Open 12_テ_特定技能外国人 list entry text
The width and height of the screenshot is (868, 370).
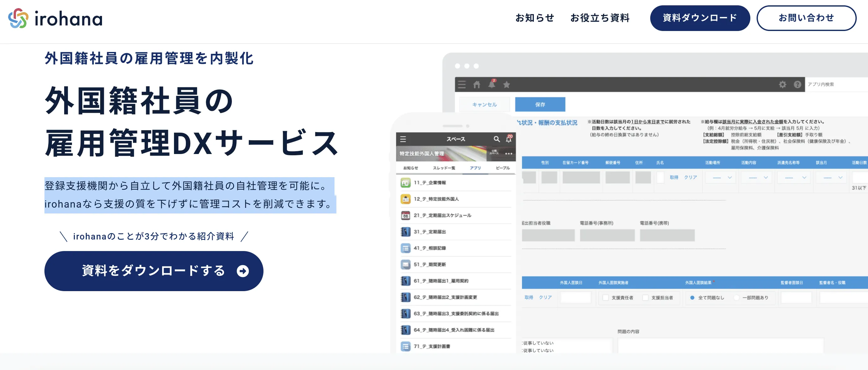pyautogui.click(x=436, y=199)
